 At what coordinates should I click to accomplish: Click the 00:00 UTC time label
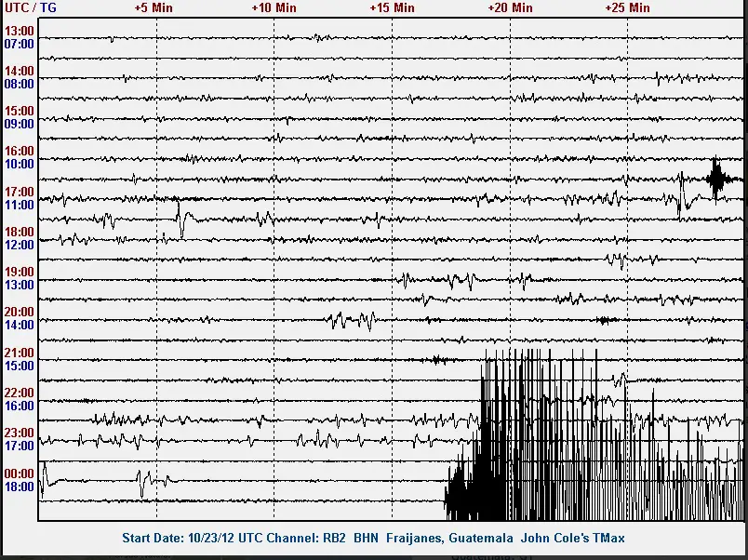point(20,474)
